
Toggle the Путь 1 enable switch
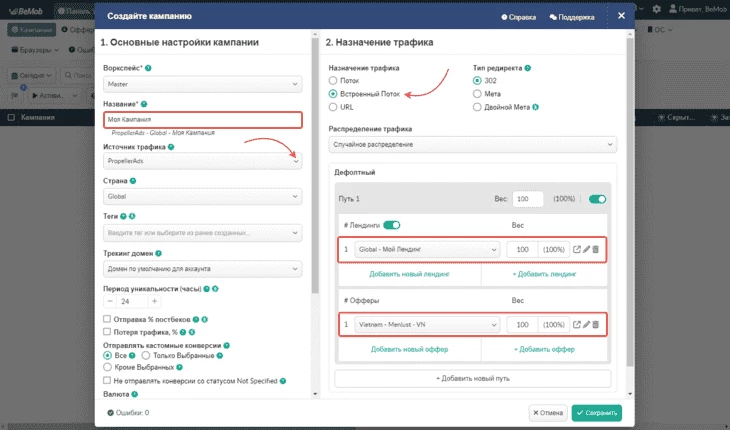pos(597,199)
